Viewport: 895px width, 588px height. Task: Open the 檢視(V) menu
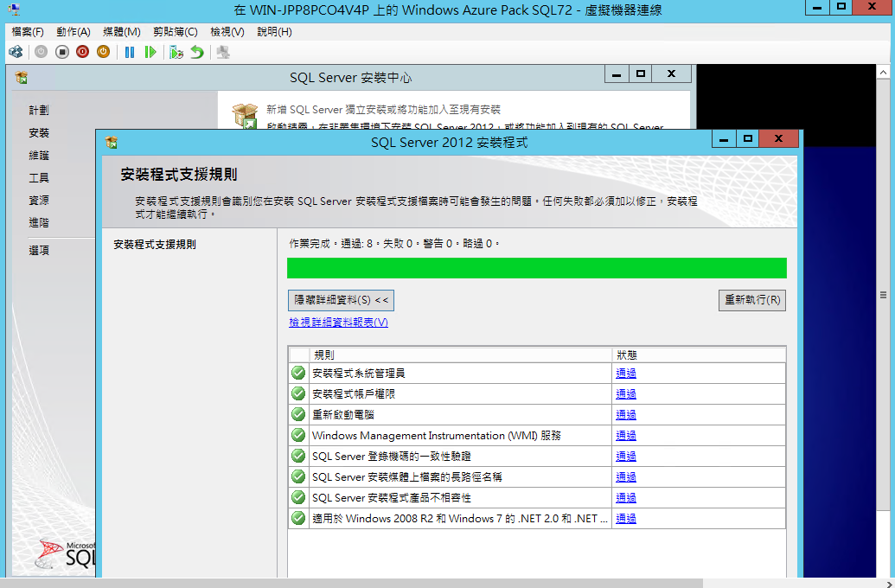[x=227, y=32]
